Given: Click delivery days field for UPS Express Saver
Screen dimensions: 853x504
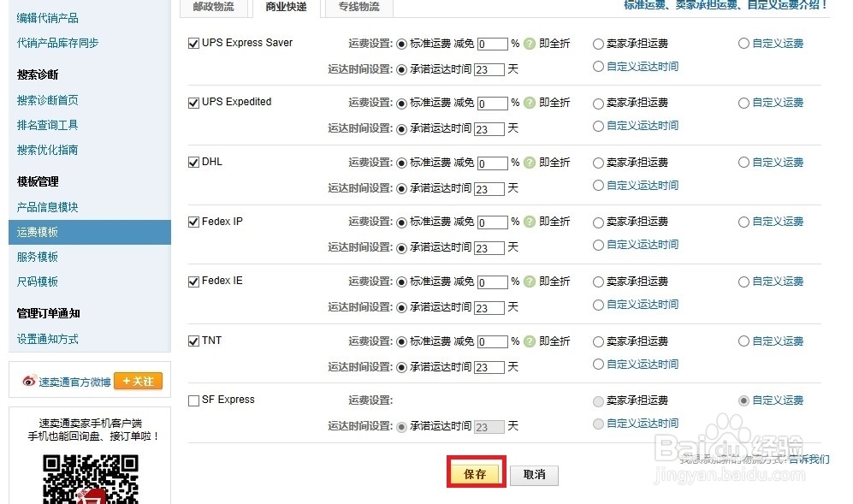Looking at the screenshot, I should pyautogui.click(x=489, y=69).
